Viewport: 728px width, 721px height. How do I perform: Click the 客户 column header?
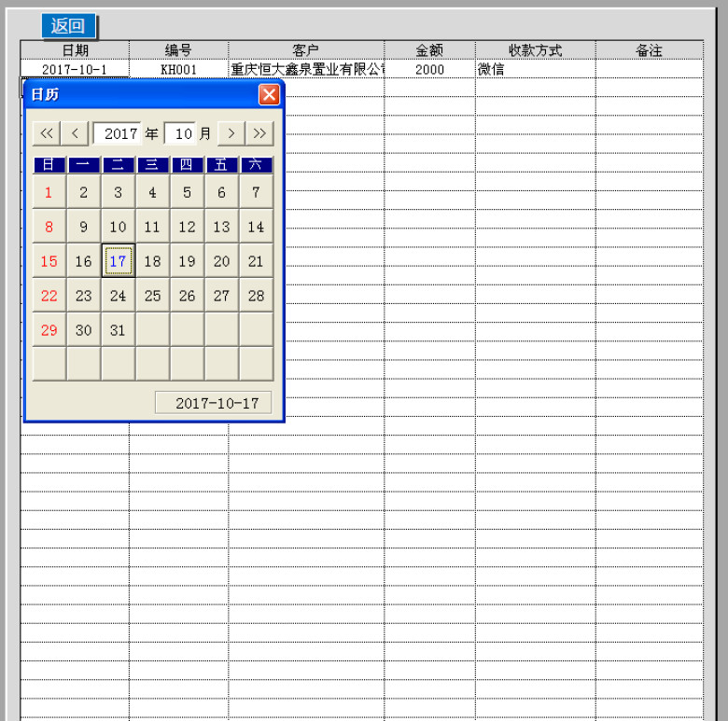(x=306, y=50)
